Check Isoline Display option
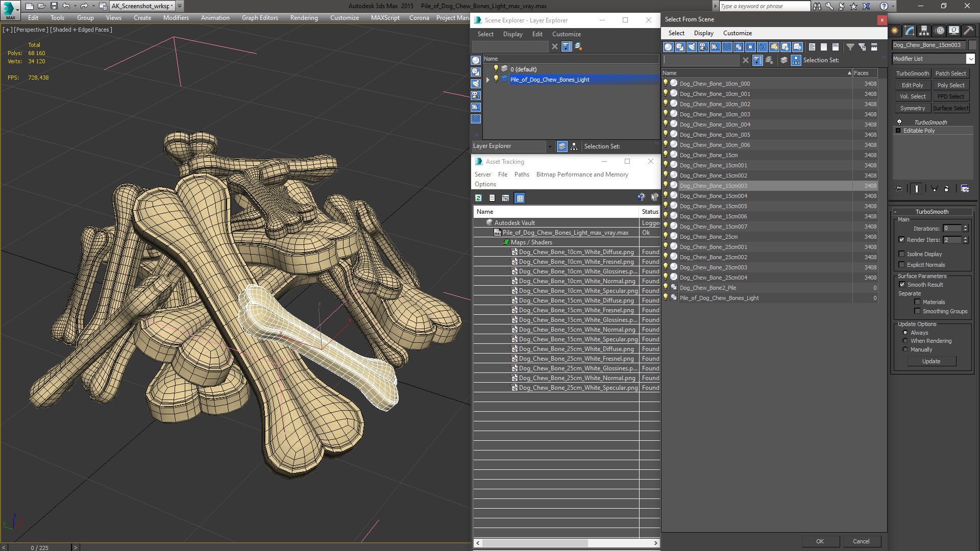Image resolution: width=980 pixels, height=551 pixels. coord(901,254)
